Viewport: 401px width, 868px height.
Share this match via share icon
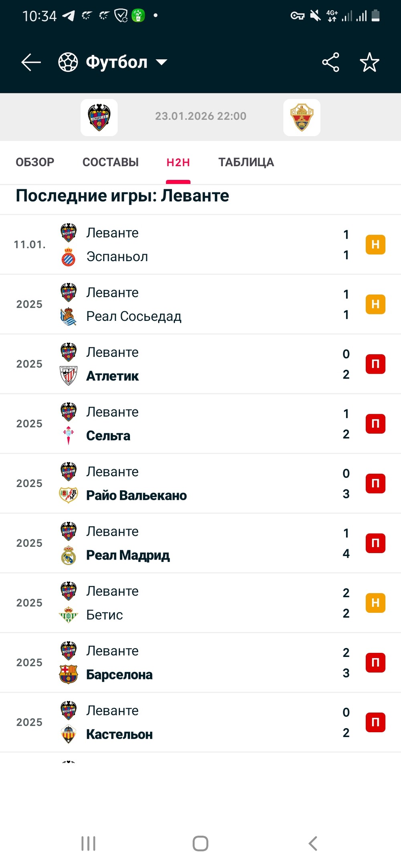pos(330,62)
